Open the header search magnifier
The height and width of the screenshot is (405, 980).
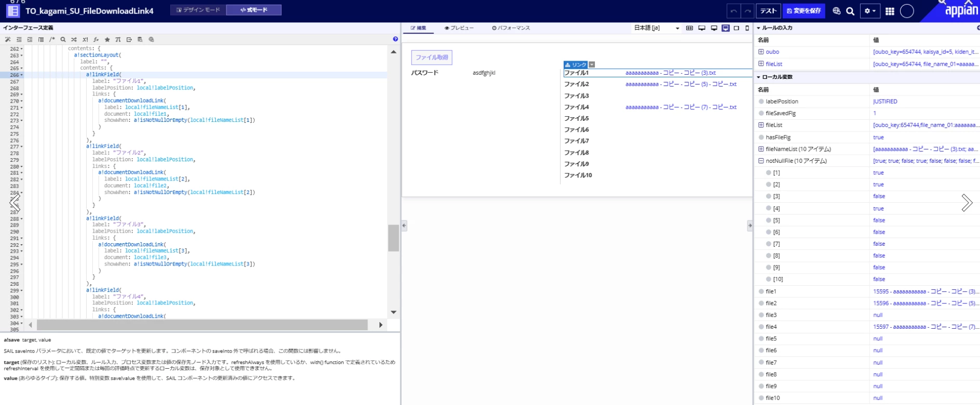850,11
